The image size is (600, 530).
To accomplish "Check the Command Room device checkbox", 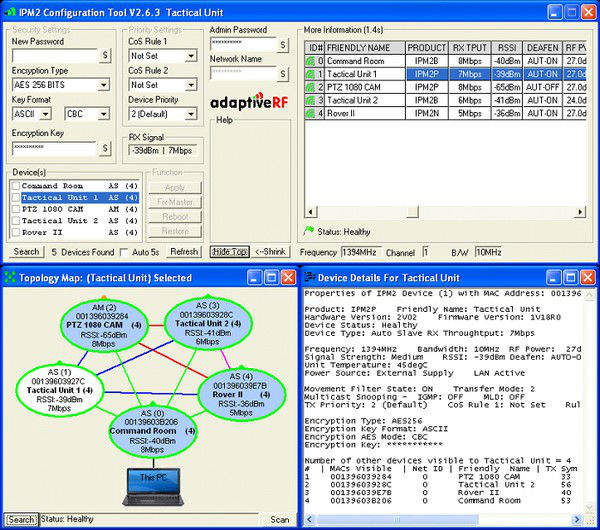I will click(15, 186).
